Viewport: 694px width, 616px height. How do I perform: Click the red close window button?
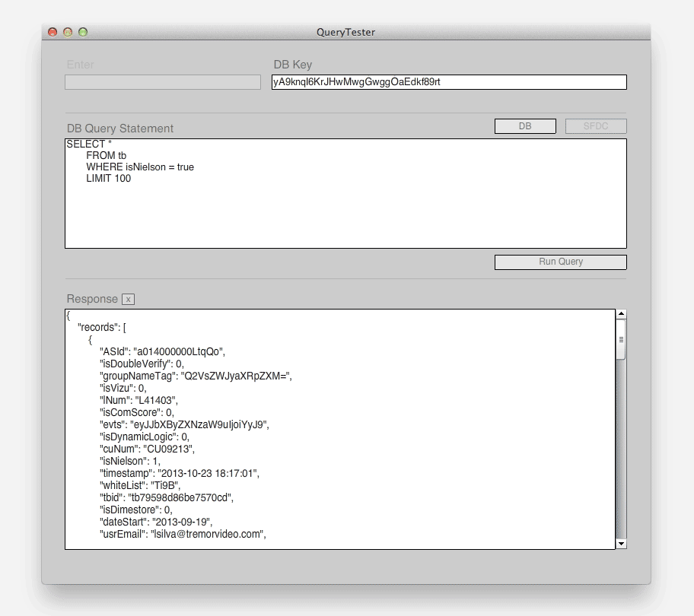[52, 32]
